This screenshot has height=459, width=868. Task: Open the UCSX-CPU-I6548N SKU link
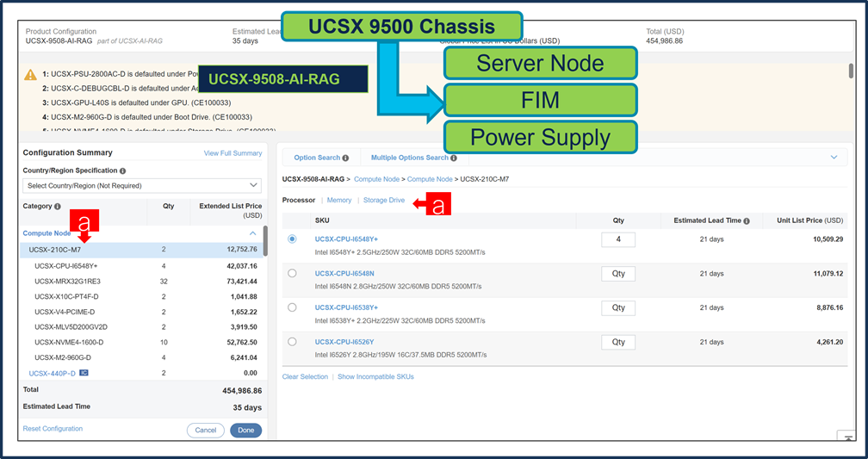point(344,274)
